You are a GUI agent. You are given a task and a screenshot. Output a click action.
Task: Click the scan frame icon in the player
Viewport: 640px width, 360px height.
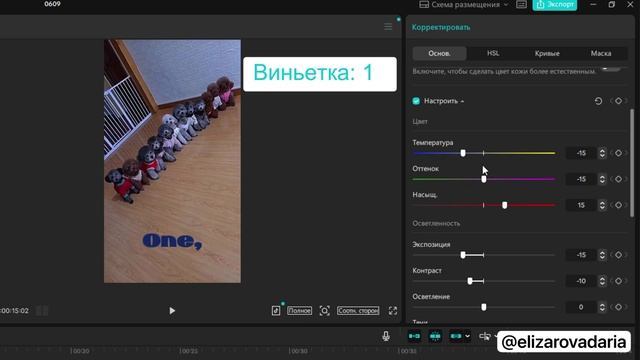coord(324,311)
